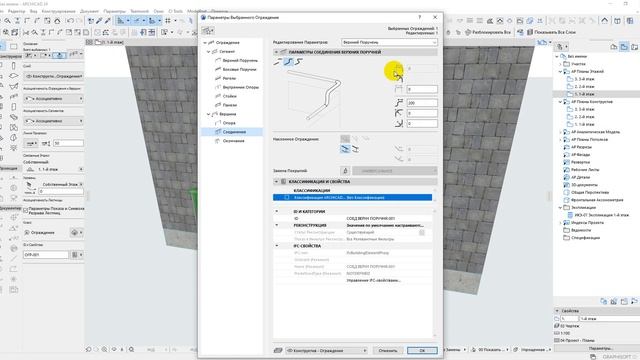Viewport: 640px width, 360px height.
Task: Click the Manage IFC Properties link
Action: coord(373,280)
